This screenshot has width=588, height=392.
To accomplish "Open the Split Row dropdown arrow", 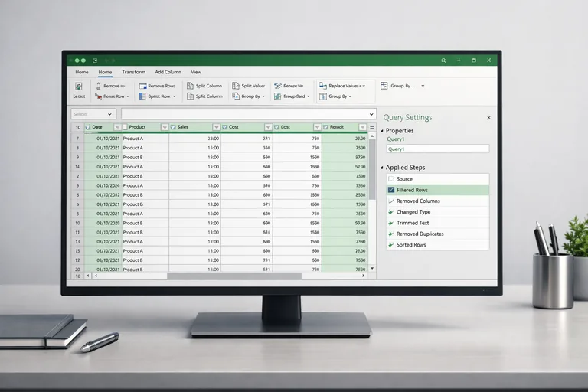I will 174,96.
